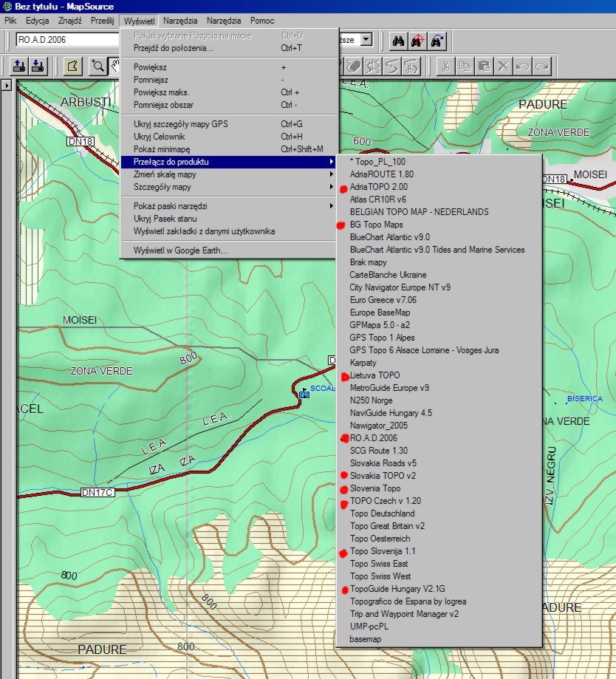Click the Receive from Device toolbar icon
616x679 pixels.
click(38, 66)
